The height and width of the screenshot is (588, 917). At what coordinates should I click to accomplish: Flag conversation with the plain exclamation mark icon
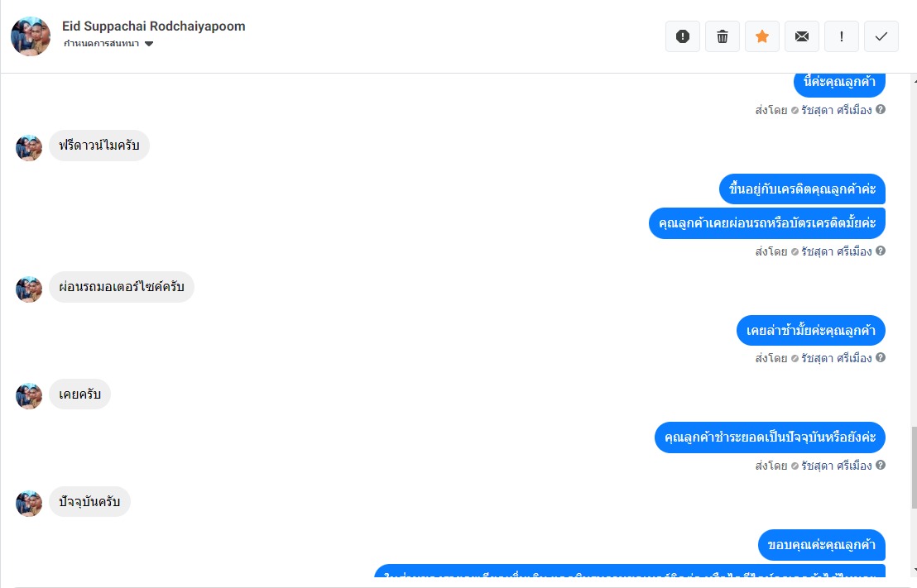point(842,36)
